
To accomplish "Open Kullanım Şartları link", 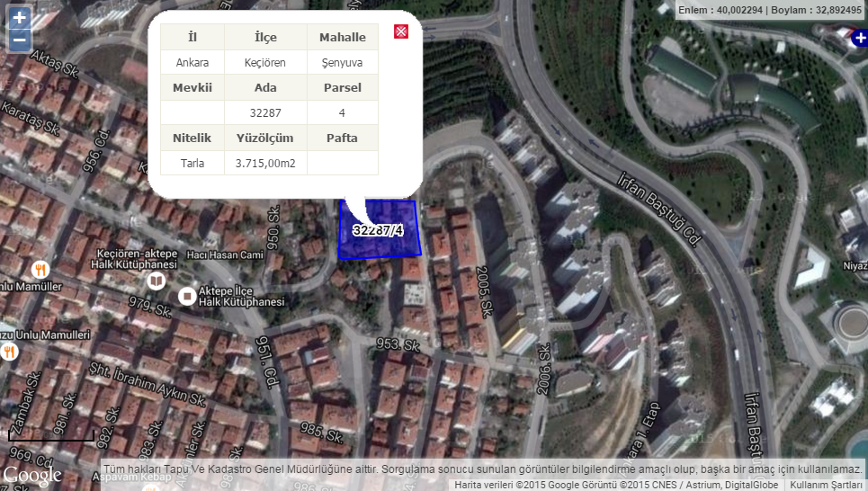I will coord(826,485).
